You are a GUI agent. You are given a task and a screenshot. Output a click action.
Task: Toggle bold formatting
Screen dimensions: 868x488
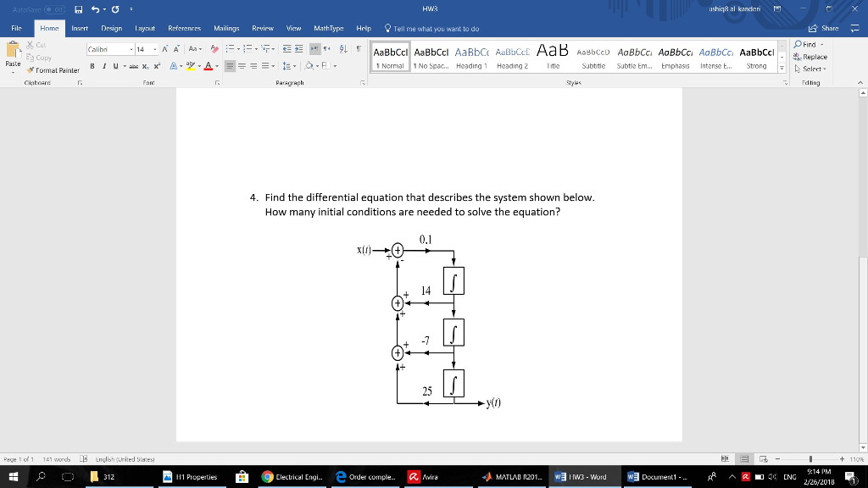point(92,66)
